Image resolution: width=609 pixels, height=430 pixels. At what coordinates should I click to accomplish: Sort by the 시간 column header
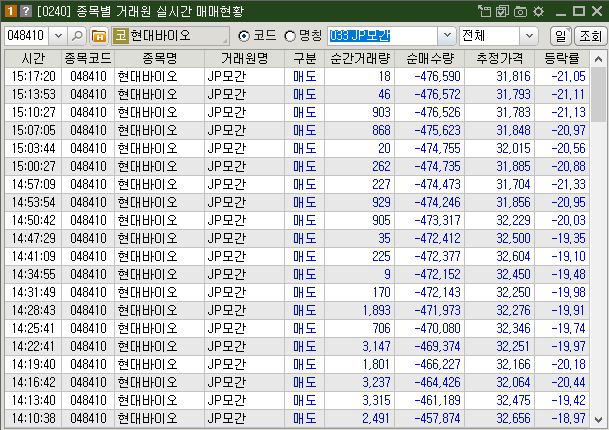[x=33, y=59]
